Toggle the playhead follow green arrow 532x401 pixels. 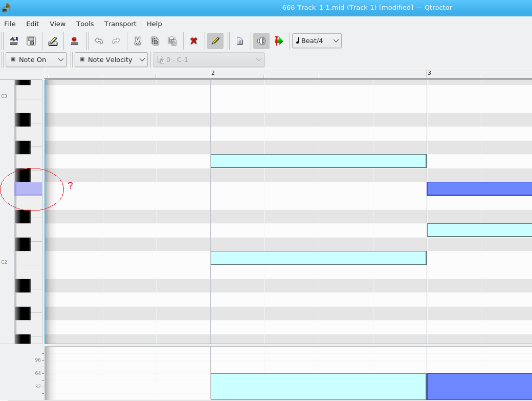[x=279, y=41]
